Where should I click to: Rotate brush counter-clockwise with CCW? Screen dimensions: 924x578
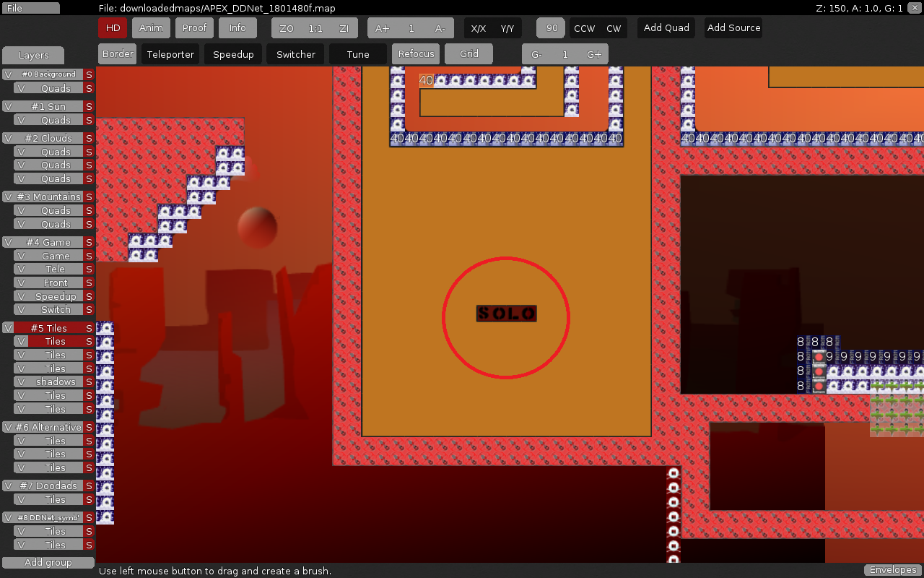[x=584, y=28]
